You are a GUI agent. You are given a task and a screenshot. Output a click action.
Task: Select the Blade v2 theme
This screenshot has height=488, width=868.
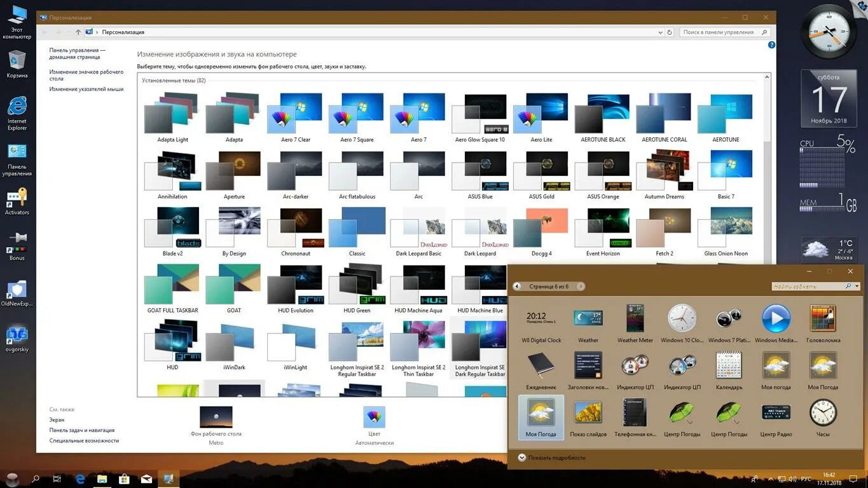click(172, 231)
